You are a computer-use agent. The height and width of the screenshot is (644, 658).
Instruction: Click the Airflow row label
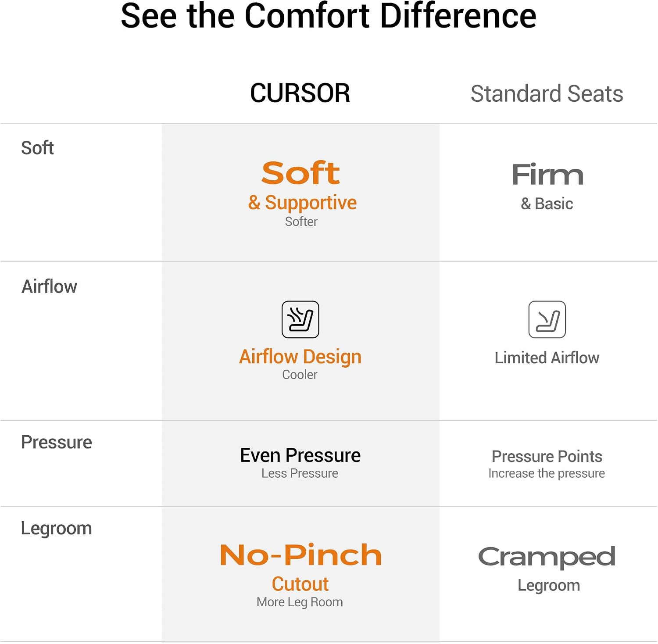tap(49, 286)
